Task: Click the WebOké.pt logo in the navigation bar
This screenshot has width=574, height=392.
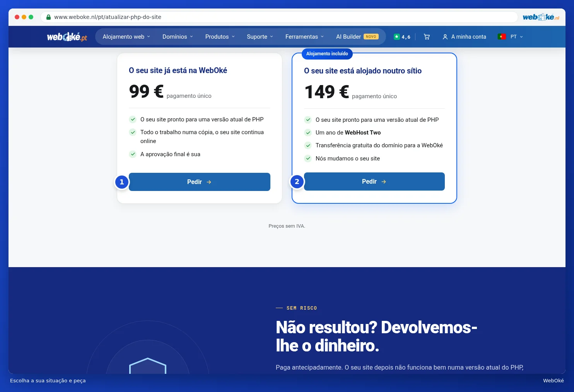Action: tap(67, 37)
